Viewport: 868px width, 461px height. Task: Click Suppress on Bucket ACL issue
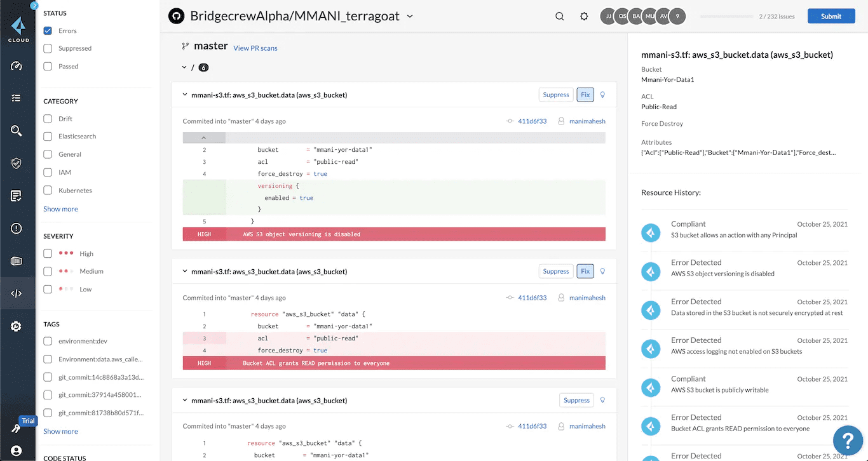(x=556, y=271)
